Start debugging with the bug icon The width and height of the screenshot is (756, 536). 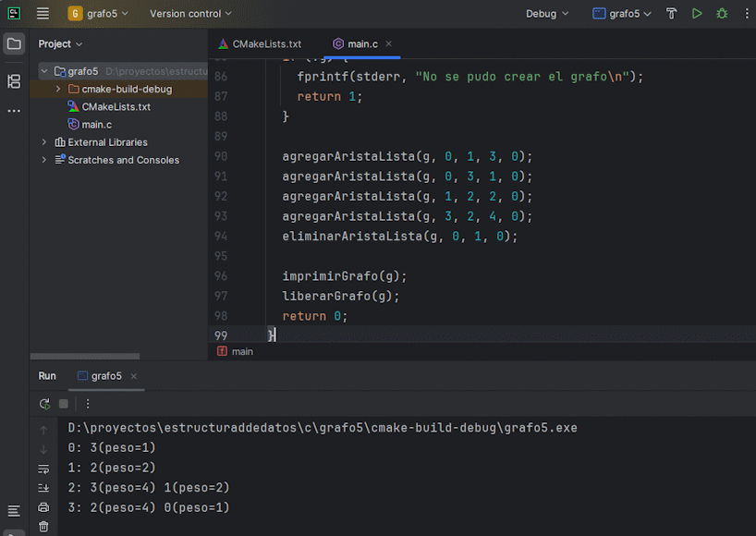722,14
